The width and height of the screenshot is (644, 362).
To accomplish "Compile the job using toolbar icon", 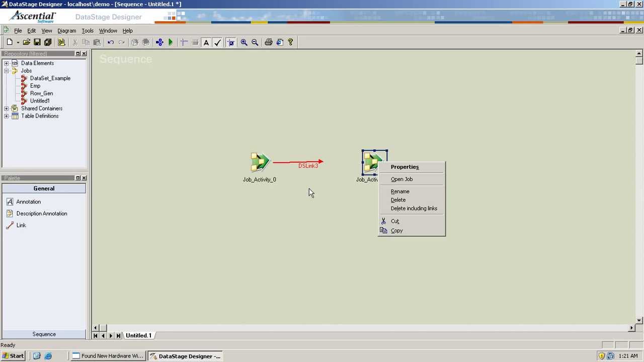I will tap(159, 43).
